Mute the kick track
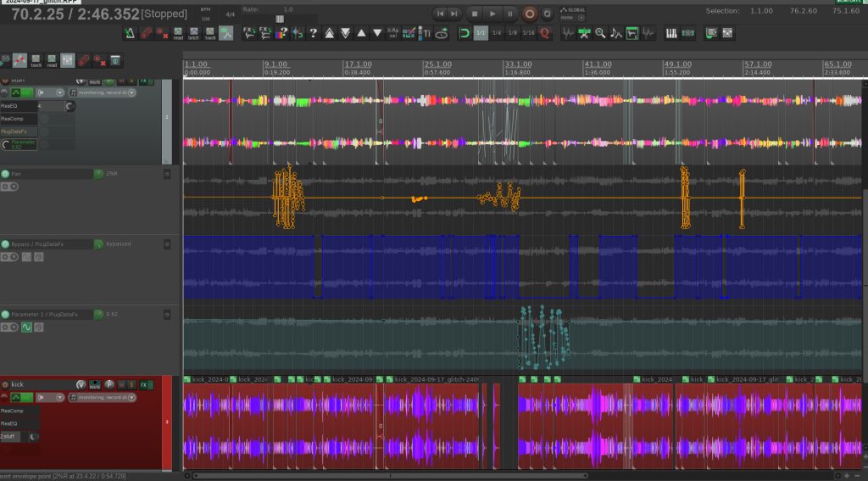The height and width of the screenshot is (481, 868). [x=121, y=385]
